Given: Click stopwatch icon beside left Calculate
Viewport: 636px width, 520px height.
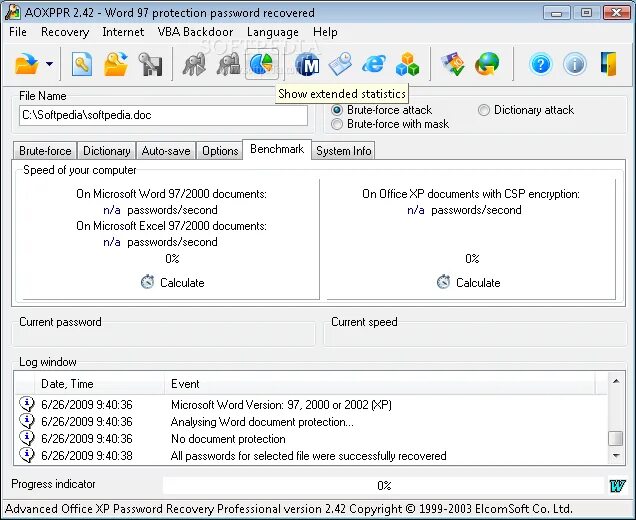Looking at the screenshot, I should click(x=147, y=282).
